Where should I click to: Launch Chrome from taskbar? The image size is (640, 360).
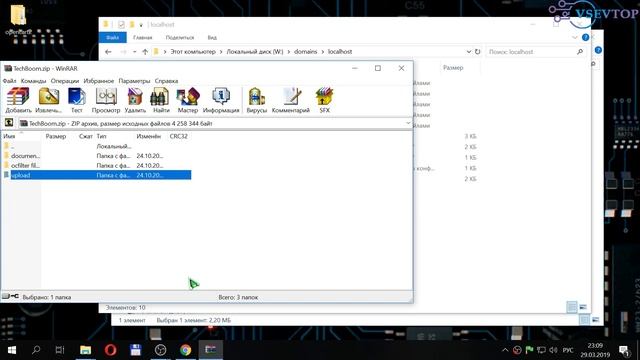click(185, 350)
